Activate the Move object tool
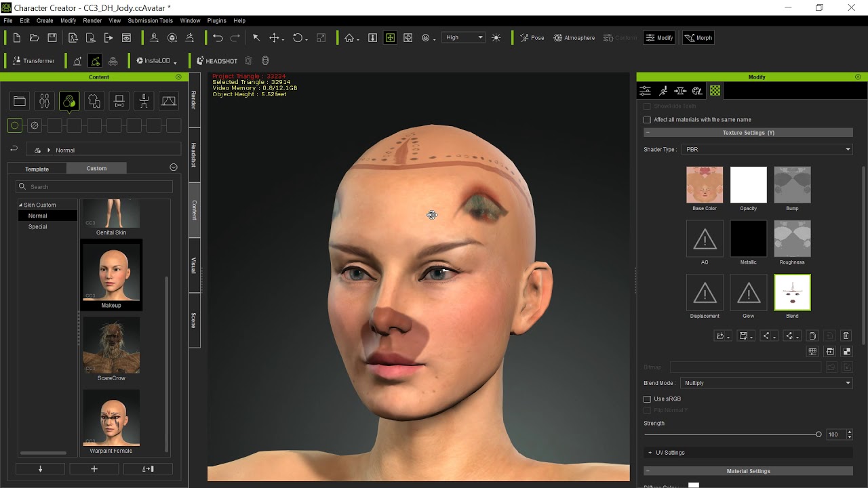 pyautogui.click(x=275, y=38)
